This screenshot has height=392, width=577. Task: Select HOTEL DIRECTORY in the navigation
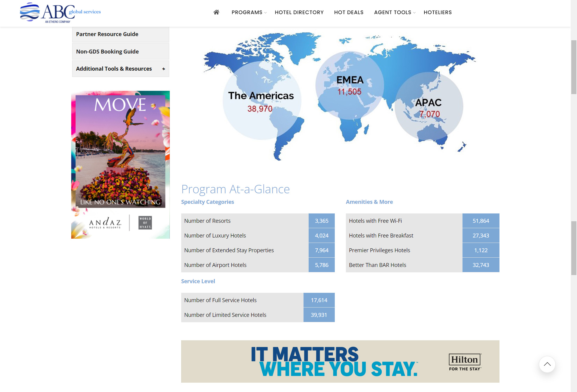[x=299, y=12]
